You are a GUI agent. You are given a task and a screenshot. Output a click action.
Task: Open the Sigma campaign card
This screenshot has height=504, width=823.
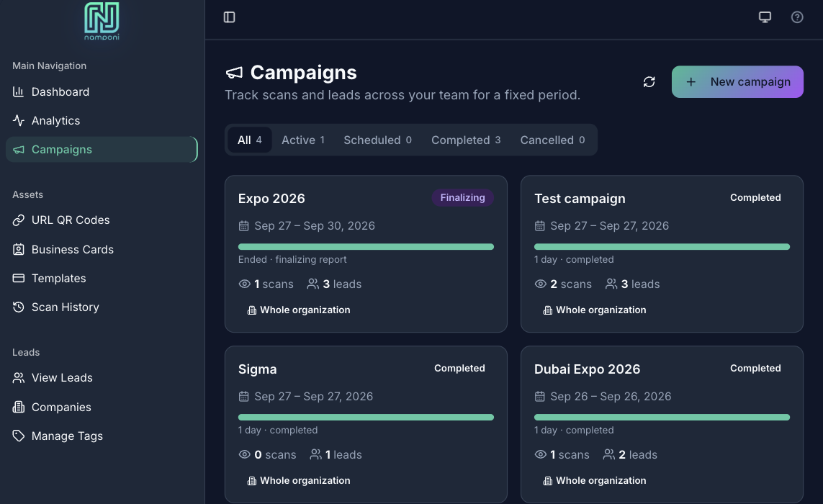click(x=366, y=425)
